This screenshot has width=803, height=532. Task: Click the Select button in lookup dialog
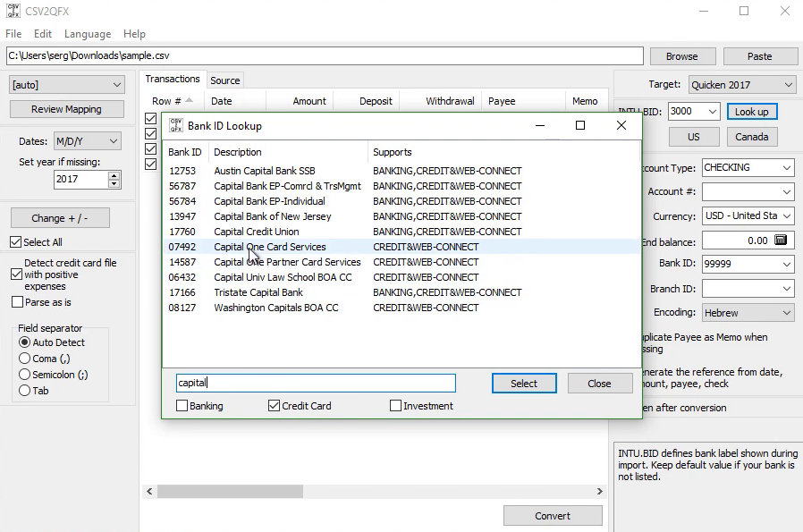coord(524,384)
